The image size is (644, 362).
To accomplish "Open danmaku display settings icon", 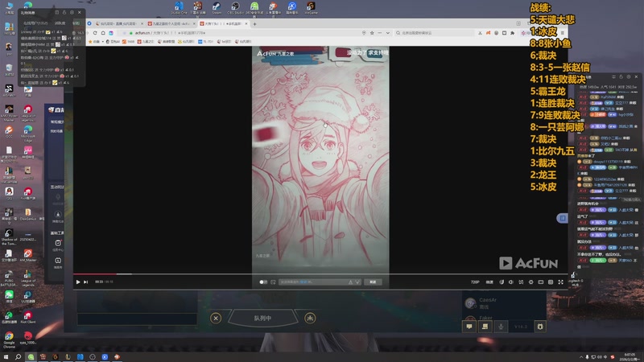I will point(273,282).
